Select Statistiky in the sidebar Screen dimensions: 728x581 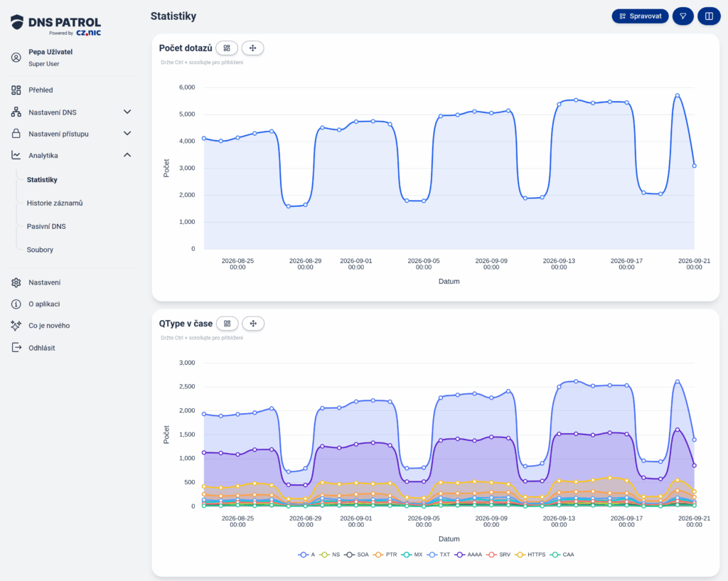coord(42,180)
